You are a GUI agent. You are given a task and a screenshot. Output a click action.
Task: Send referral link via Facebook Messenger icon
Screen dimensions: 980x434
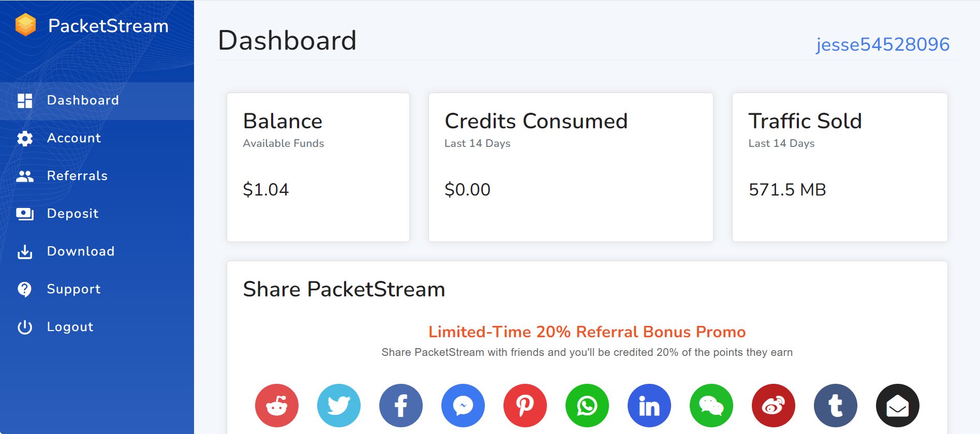point(463,406)
